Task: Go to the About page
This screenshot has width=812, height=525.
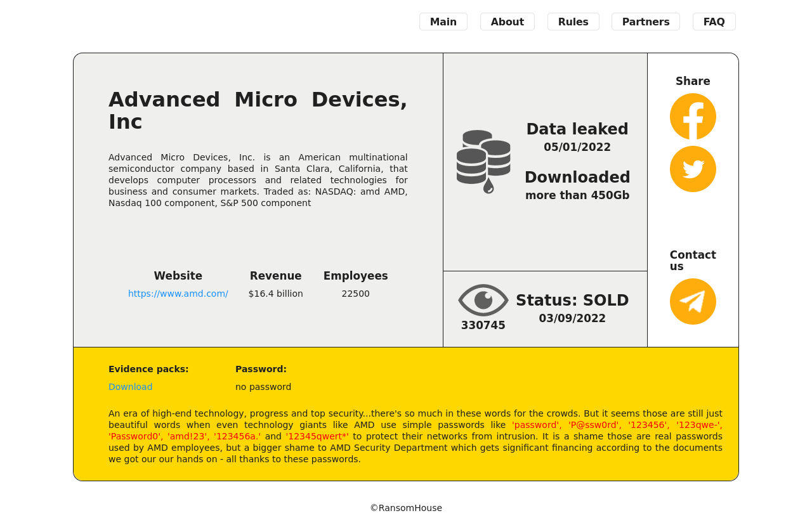Action: click(x=507, y=22)
